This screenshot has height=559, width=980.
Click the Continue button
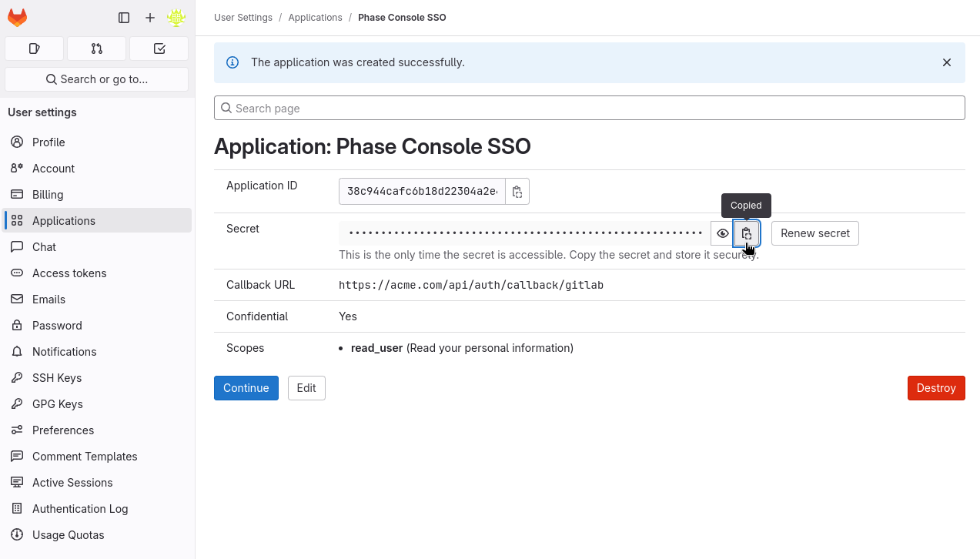[x=246, y=388]
